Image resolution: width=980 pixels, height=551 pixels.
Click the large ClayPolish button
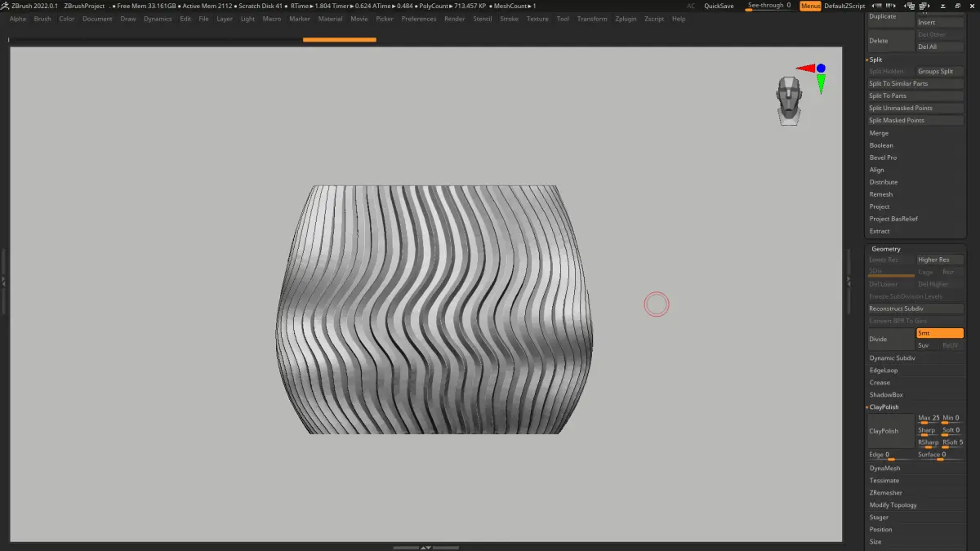click(x=890, y=430)
